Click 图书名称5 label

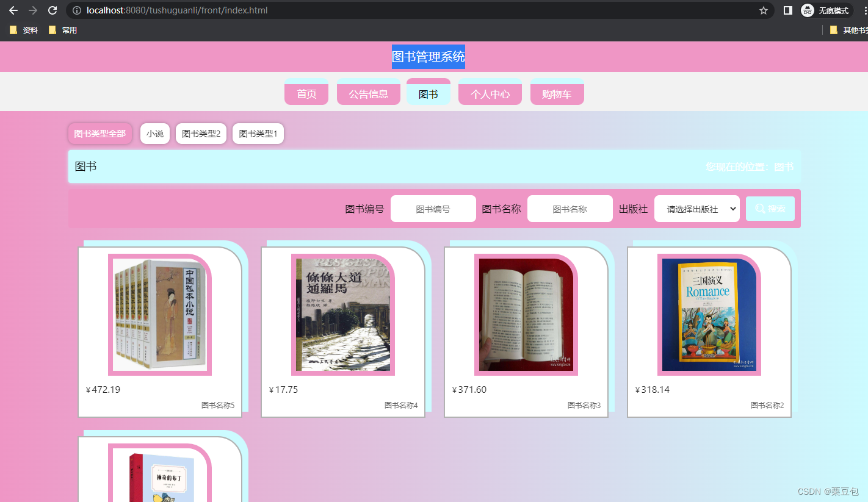[218, 406]
